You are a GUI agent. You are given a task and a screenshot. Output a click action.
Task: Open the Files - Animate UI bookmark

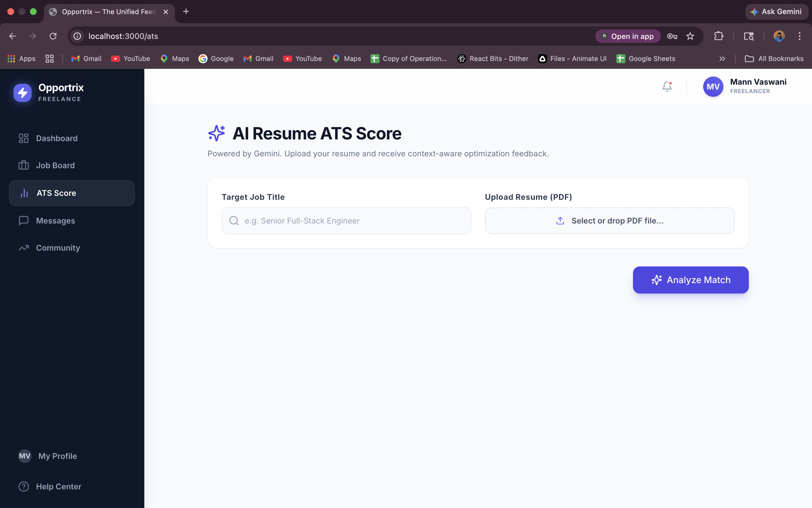pyautogui.click(x=572, y=59)
